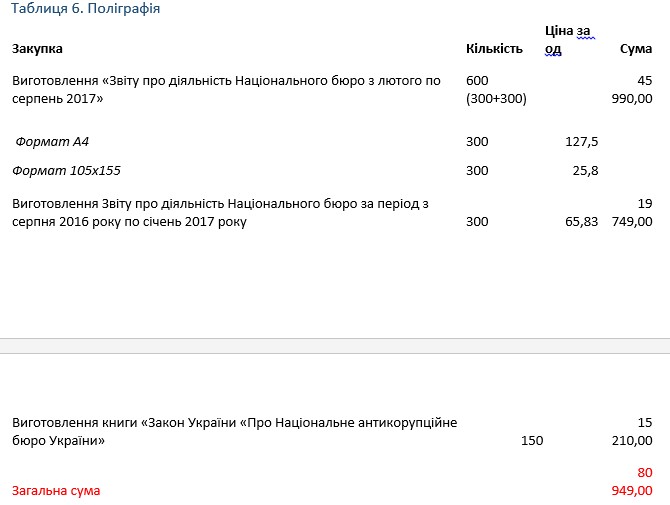Click the red "Загальна сума" label
This screenshot has width=670, height=505.
(56, 491)
